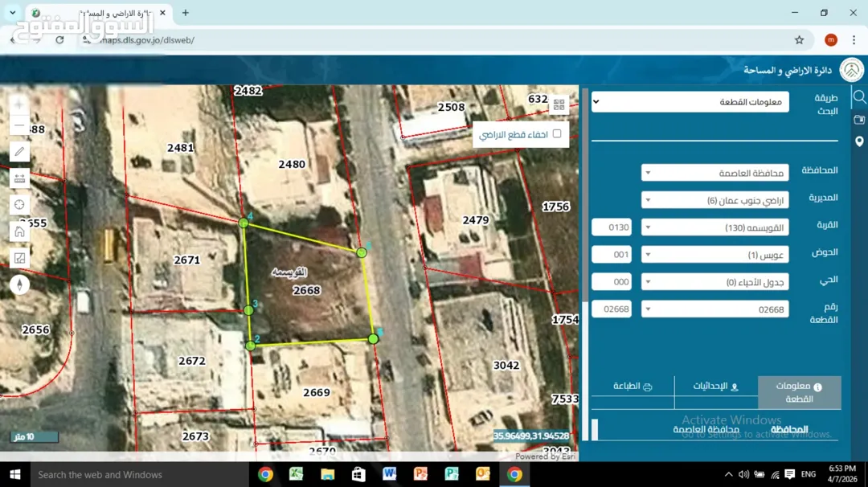Return map to home extent

pyautogui.click(x=19, y=231)
